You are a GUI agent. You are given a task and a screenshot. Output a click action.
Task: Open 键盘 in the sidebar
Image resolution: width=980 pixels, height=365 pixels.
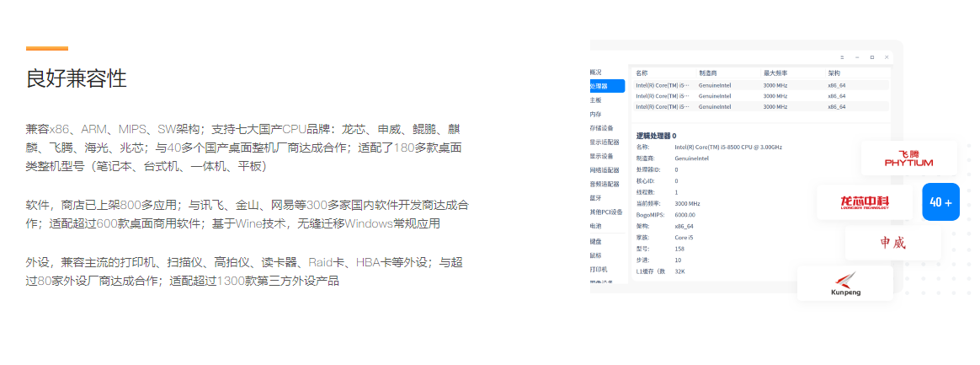tap(596, 241)
